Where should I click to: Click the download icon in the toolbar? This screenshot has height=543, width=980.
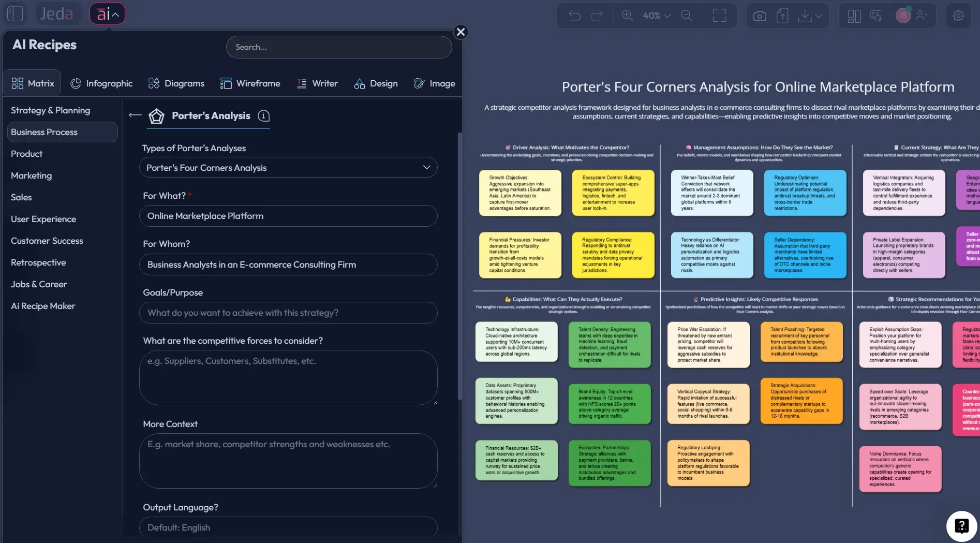tap(805, 16)
